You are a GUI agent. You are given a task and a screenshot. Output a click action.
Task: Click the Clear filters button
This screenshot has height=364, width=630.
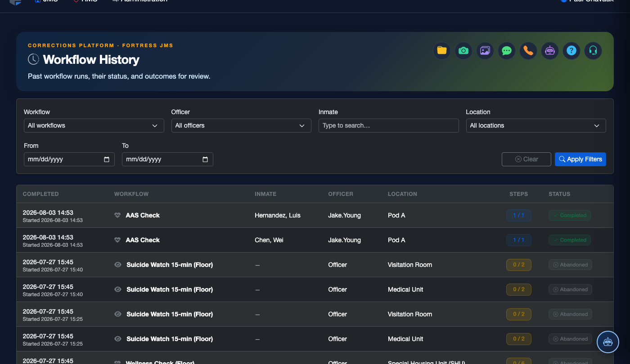pyautogui.click(x=526, y=159)
